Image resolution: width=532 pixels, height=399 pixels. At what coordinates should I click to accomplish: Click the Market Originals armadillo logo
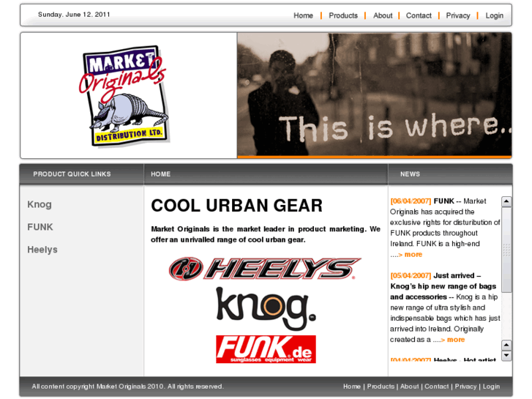tap(123, 96)
